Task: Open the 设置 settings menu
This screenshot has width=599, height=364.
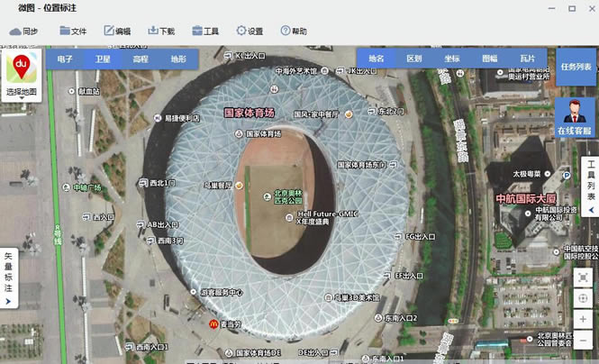Action: 250,31
